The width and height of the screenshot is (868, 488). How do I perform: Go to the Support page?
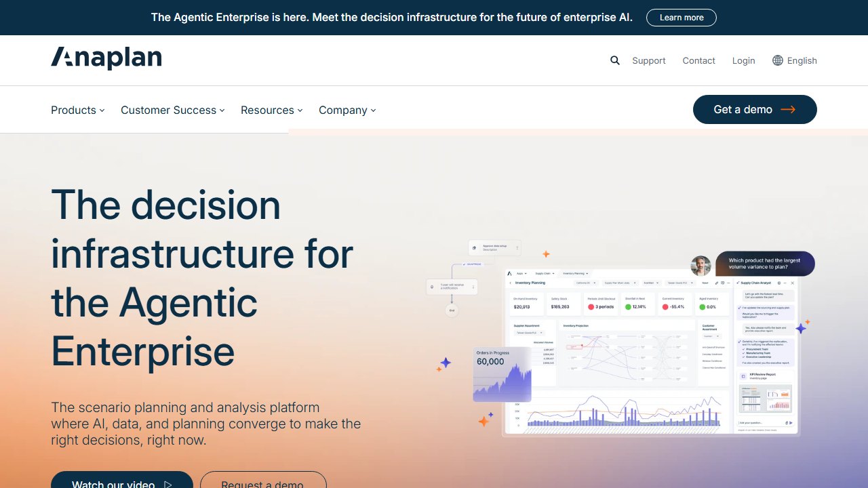point(649,60)
